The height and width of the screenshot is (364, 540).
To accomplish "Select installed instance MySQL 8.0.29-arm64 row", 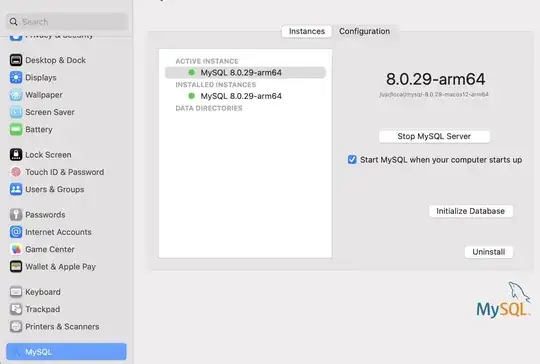I will pos(245,96).
